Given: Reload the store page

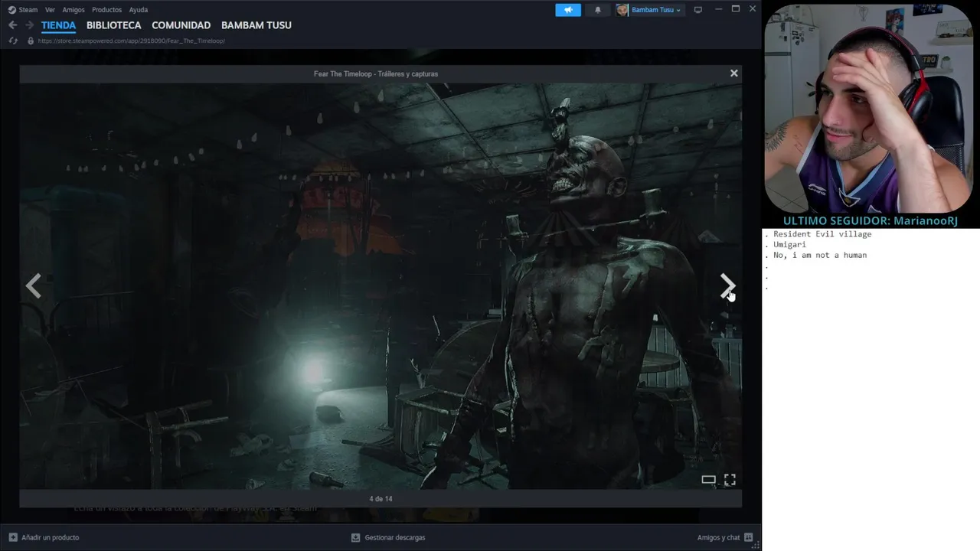Looking at the screenshot, I should 13,41.
